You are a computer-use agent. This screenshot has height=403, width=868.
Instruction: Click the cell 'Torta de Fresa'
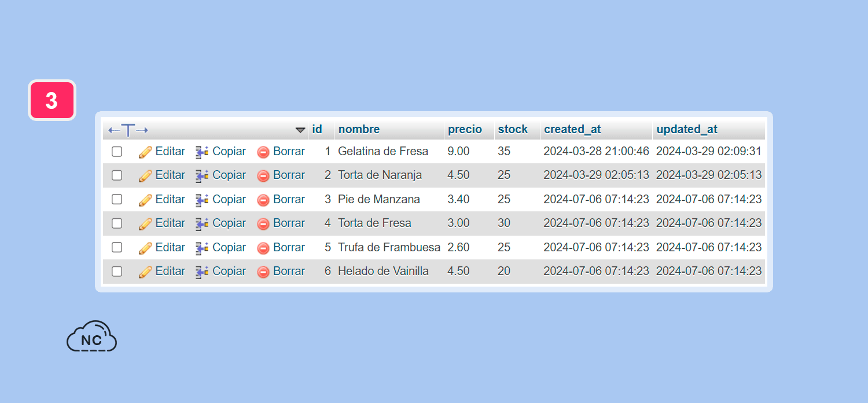(374, 223)
